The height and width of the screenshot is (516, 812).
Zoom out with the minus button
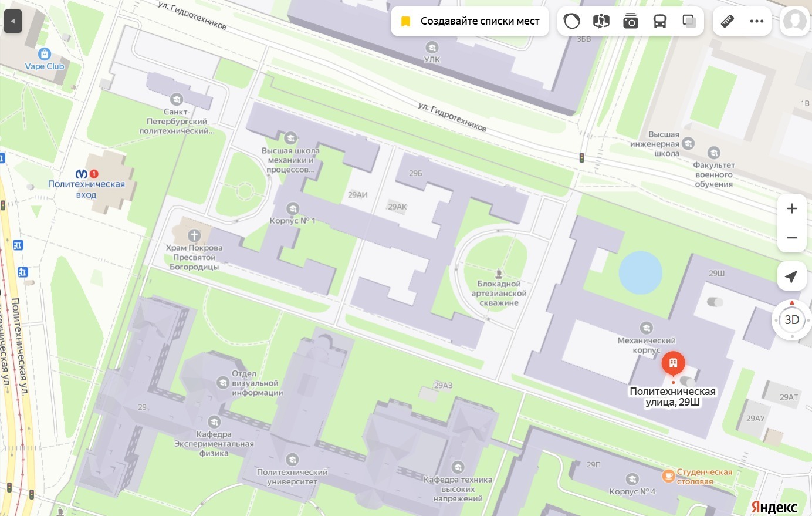792,238
